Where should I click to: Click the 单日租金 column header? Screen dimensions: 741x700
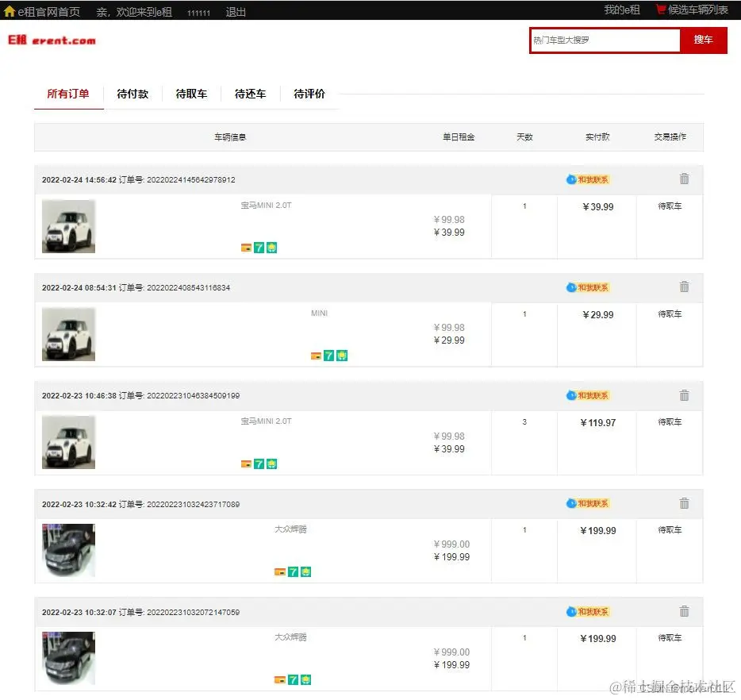click(459, 137)
